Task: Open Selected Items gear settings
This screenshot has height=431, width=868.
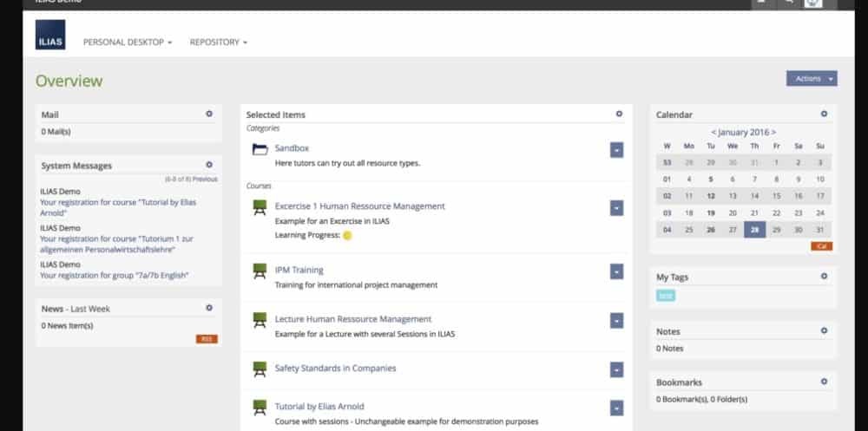Action: click(x=619, y=114)
